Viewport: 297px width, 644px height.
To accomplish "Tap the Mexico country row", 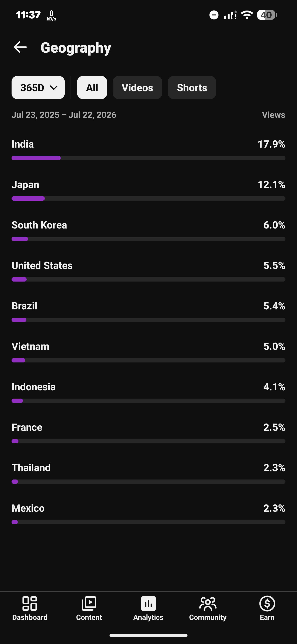I will tap(148, 514).
